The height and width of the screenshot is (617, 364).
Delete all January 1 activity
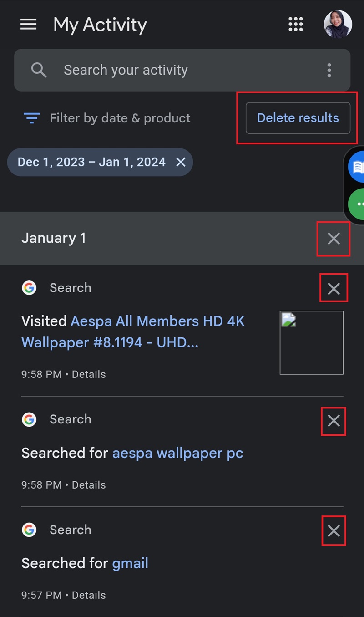(x=334, y=239)
